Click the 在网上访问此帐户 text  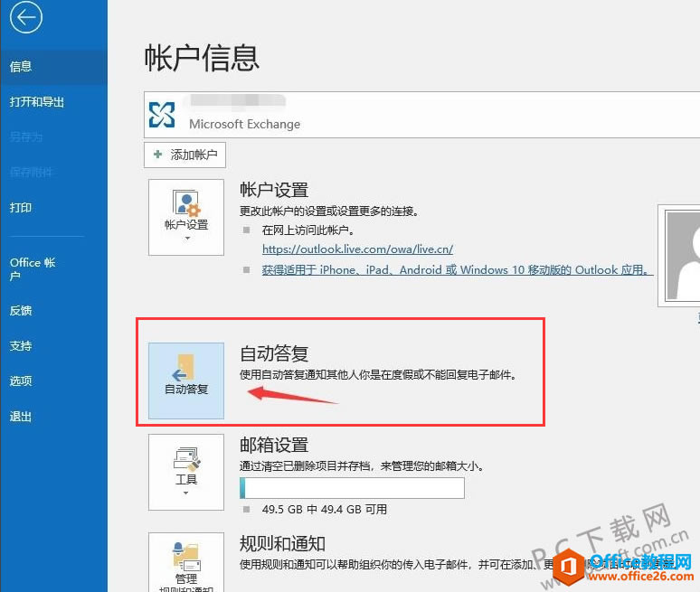[x=308, y=230]
